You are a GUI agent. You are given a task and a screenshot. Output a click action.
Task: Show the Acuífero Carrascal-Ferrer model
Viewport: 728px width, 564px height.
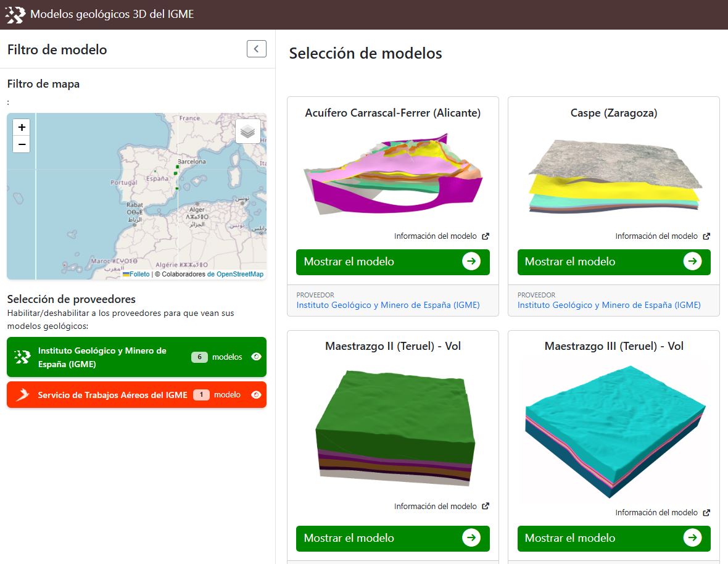pos(392,262)
